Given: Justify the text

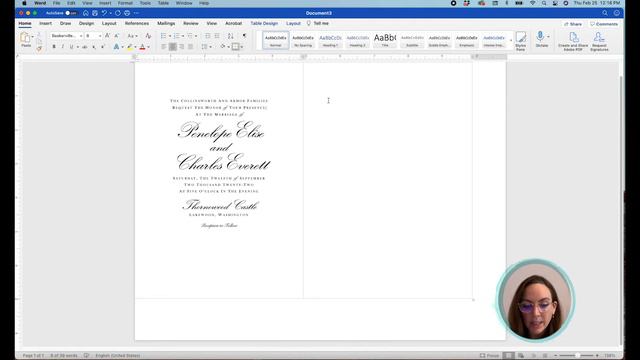Looking at the screenshot, I should (191, 47).
